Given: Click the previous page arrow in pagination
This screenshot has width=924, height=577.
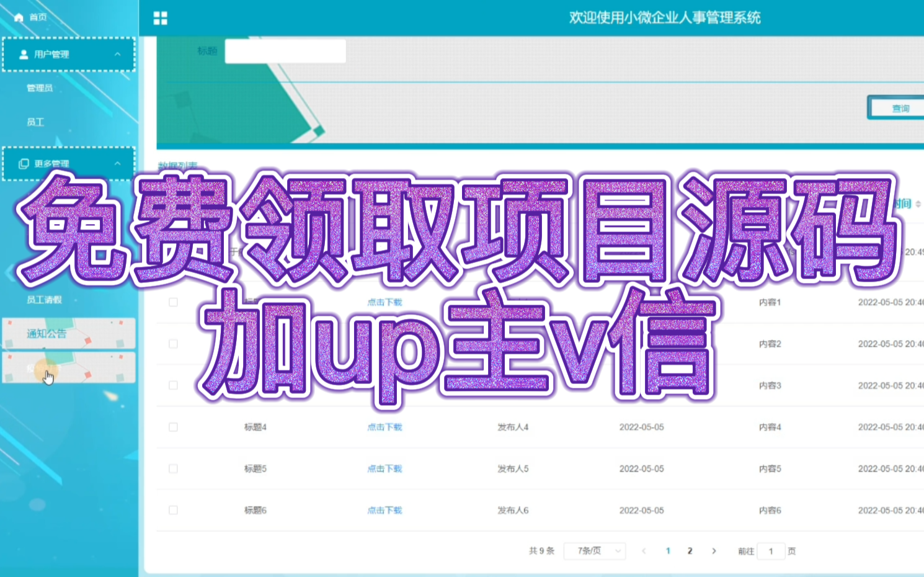Looking at the screenshot, I should click(x=644, y=551).
